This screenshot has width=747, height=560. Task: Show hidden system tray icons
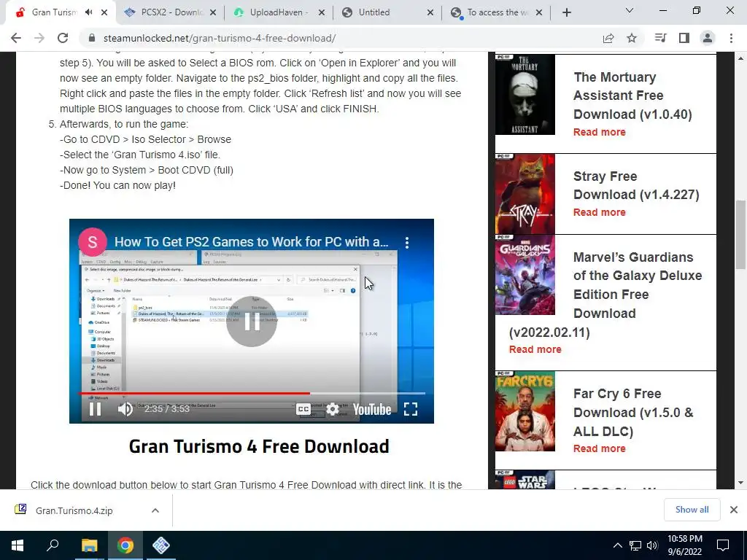pyautogui.click(x=617, y=545)
